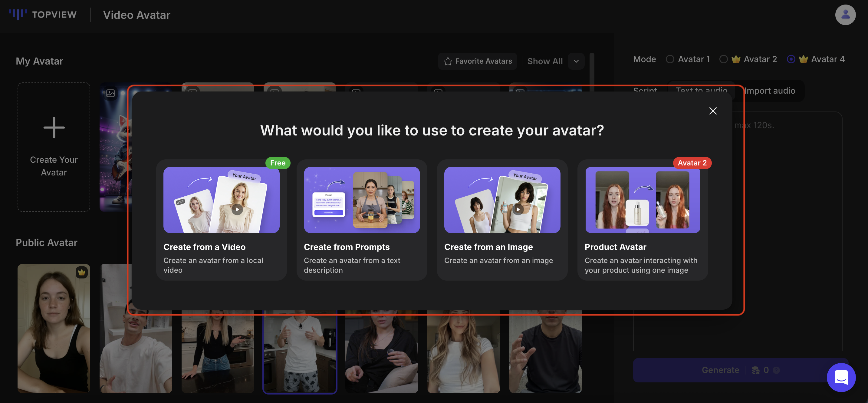The width and height of the screenshot is (868, 403).
Task: Click the crown icon beside Avatar 2
Action: tap(737, 59)
